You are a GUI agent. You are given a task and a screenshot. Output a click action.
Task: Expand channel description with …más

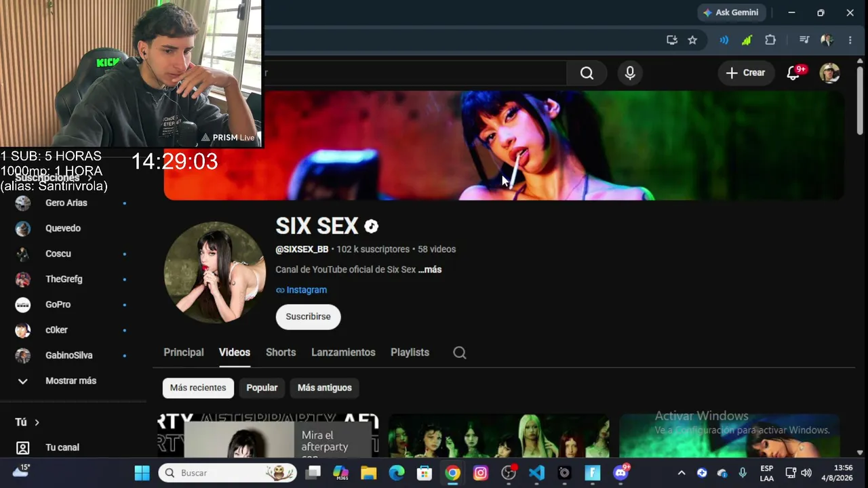[430, 270]
